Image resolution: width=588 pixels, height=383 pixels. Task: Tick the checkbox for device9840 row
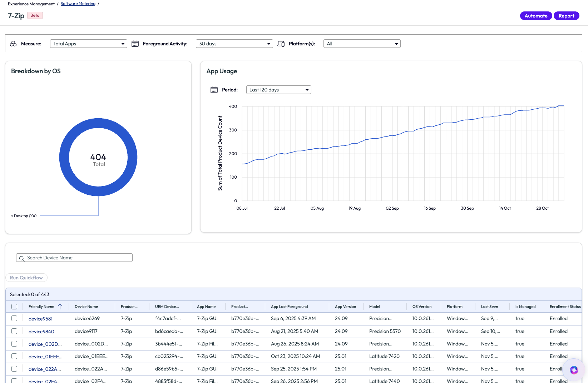click(x=14, y=331)
